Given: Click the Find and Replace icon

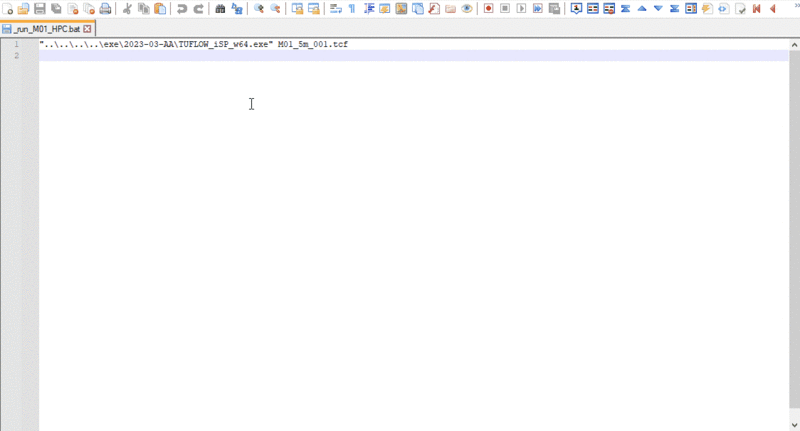Looking at the screenshot, I should coord(237,9).
